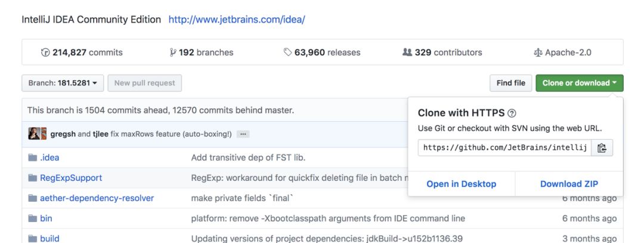The height and width of the screenshot is (243, 644).
Task: Open the 63,960 releases tab
Action: pos(322,53)
